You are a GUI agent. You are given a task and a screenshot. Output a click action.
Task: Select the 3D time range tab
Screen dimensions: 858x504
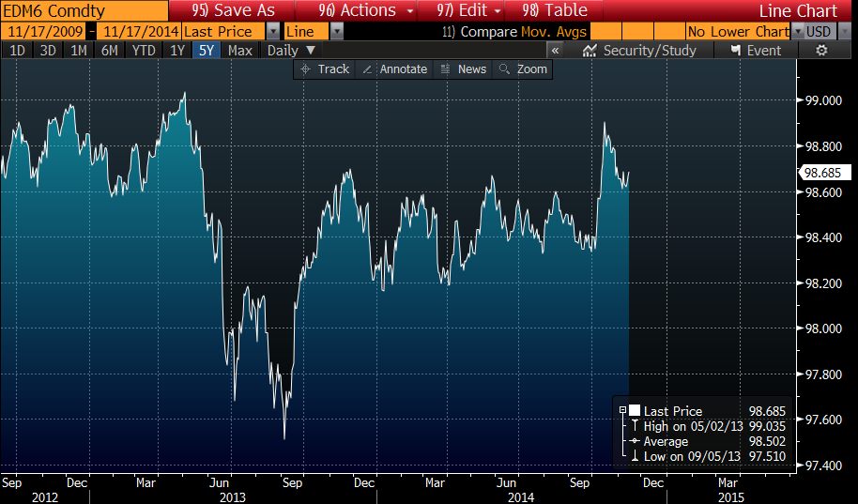coord(48,51)
